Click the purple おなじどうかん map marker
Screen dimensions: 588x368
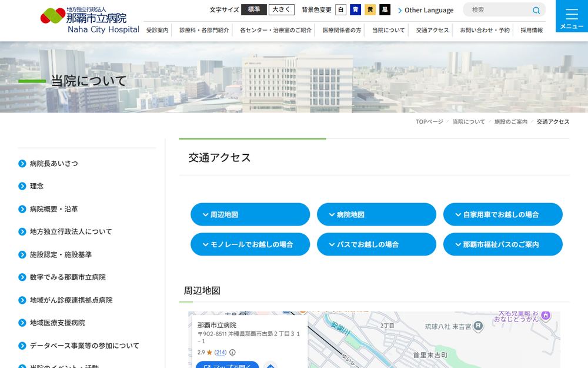[546, 315]
